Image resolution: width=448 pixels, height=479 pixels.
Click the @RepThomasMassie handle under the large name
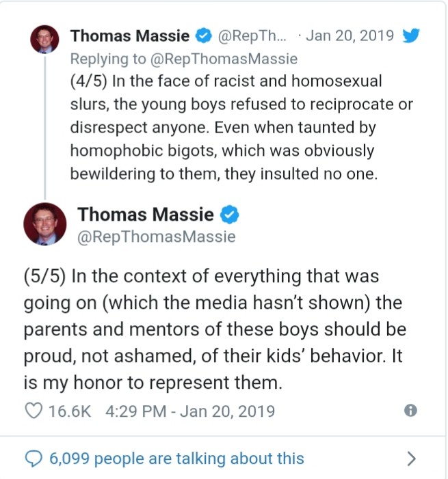pyautogui.click(x=157, y=237)
